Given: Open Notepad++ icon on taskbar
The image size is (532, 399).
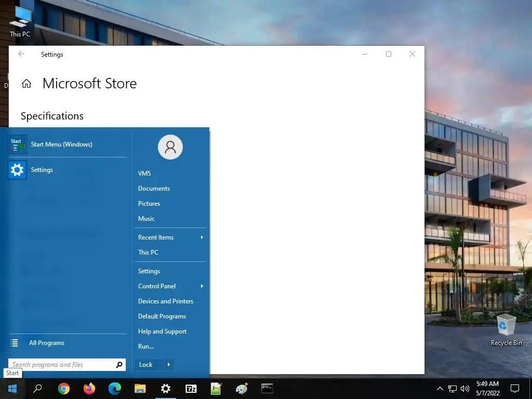Looking at the screenshot, I should [216, 389].
